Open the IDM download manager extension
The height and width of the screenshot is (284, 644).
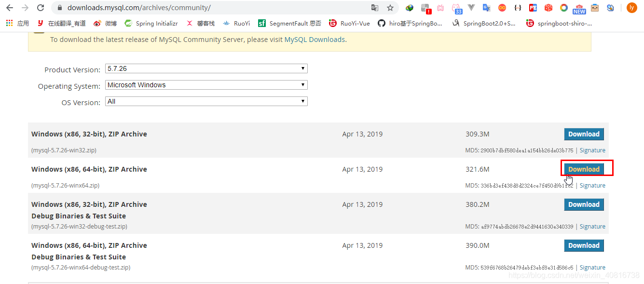pos(410,8)
